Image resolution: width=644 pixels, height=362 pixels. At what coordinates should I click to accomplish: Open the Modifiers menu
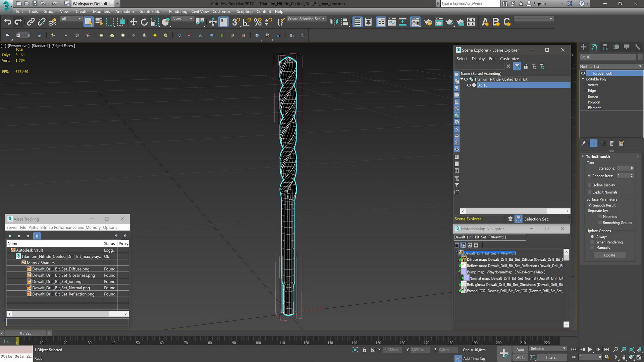101,11
